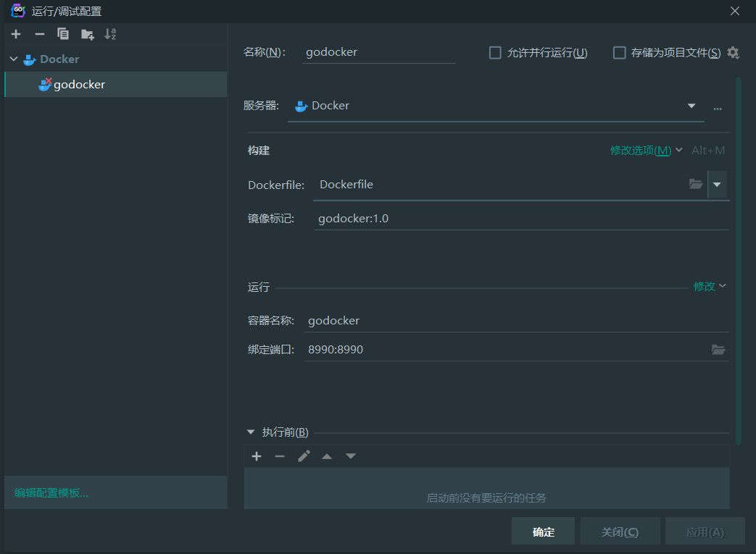Image resolution: width=756 pixels, height=554 pixels.
Task: Open server settings ellipsis button
Action: click(718, 109)
